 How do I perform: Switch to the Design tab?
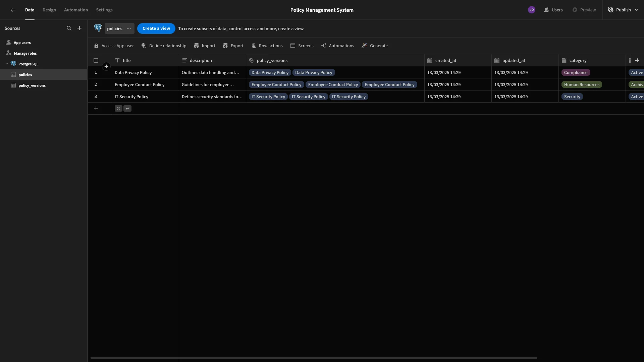click(x=49, y=10)
